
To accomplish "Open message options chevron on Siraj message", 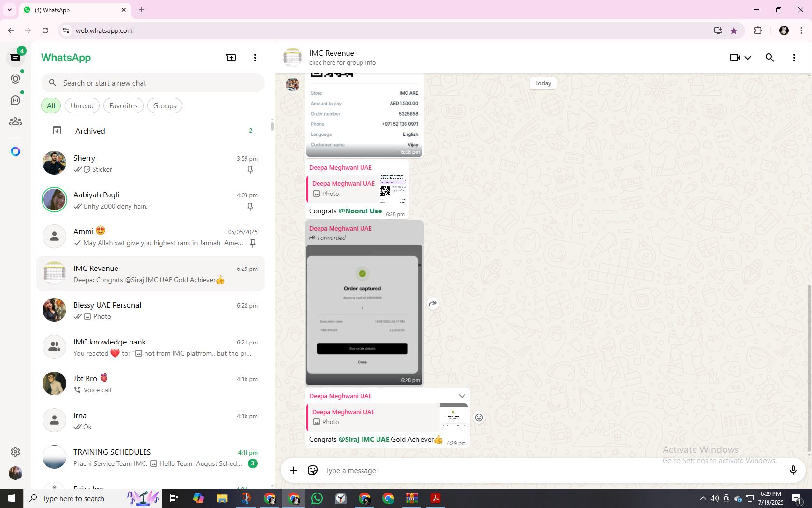I will [462, 396].
